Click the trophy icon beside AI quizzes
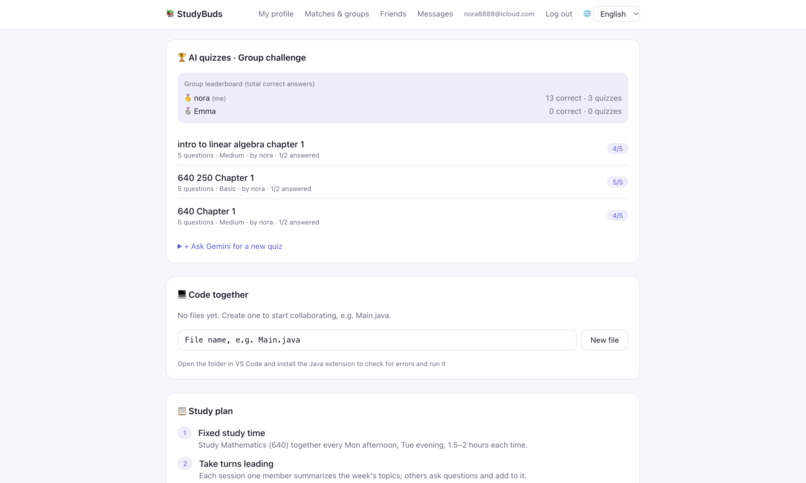Screen dimensions: 806x483 click(x=181, y=58)
